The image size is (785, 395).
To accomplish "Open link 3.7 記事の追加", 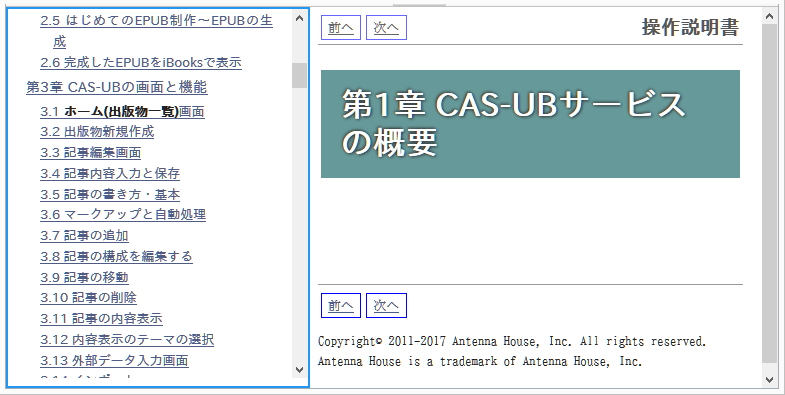I will [85, 236].
